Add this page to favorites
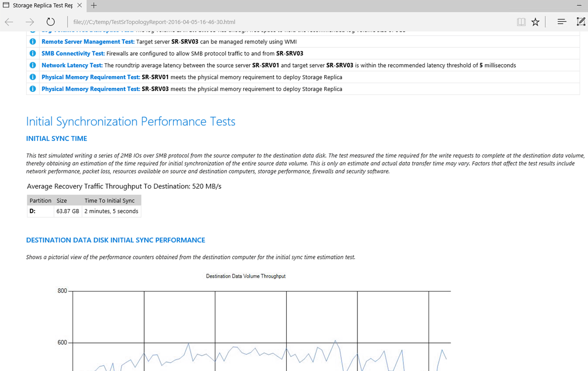Screen dimensions: 588x371 click(x=535, y=22)
